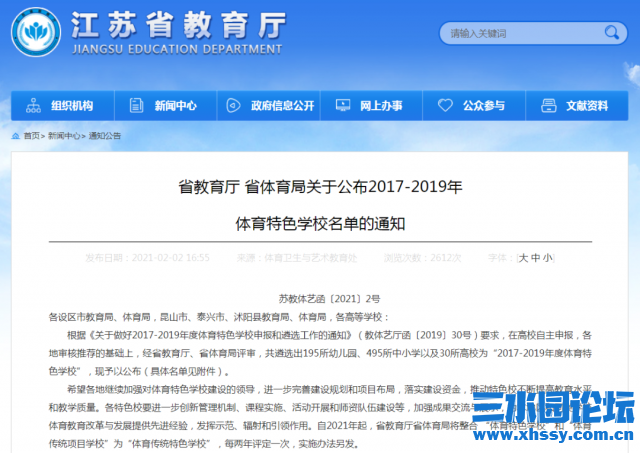Open the 公众参与 menu
The width and height of the screenshot is (640, 453).
474,106
